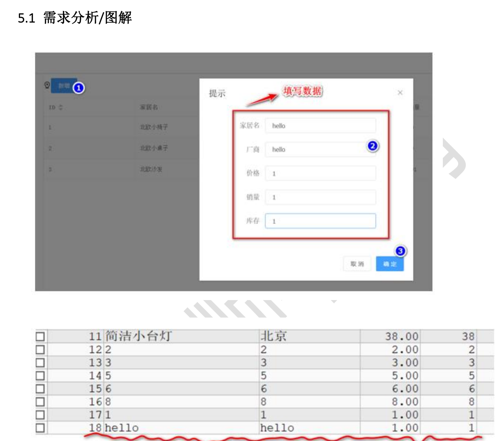Tick the checkbox for row 12
This screenshot has height=441, width=504.
click(40, 350)
